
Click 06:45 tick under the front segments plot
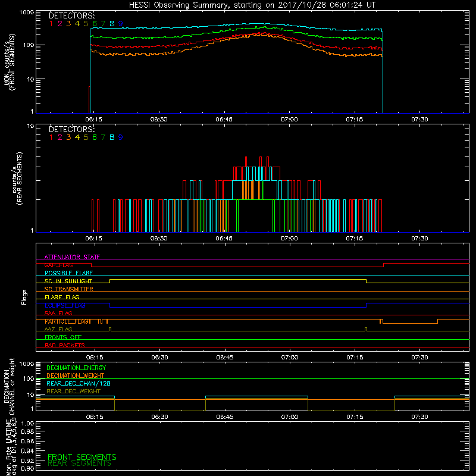[x=224, y=120]
